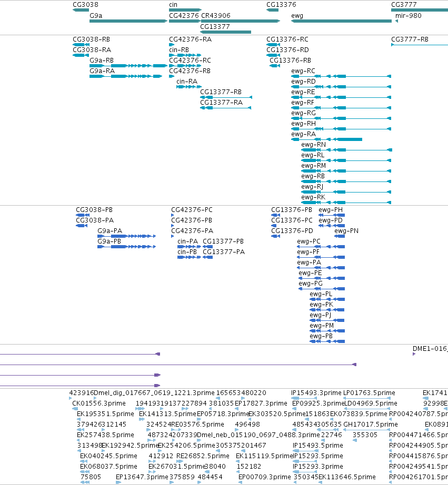Select transcript CG13376-RB
This screenshot has height=485, width=448.
(x=290, y=60)
